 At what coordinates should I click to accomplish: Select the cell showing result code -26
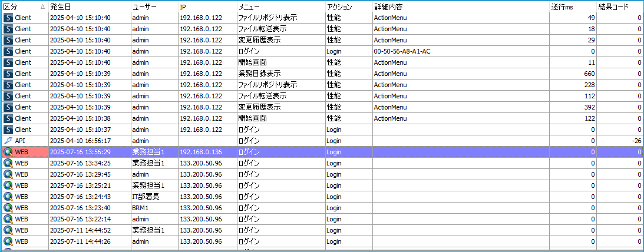tap(619, 141)
